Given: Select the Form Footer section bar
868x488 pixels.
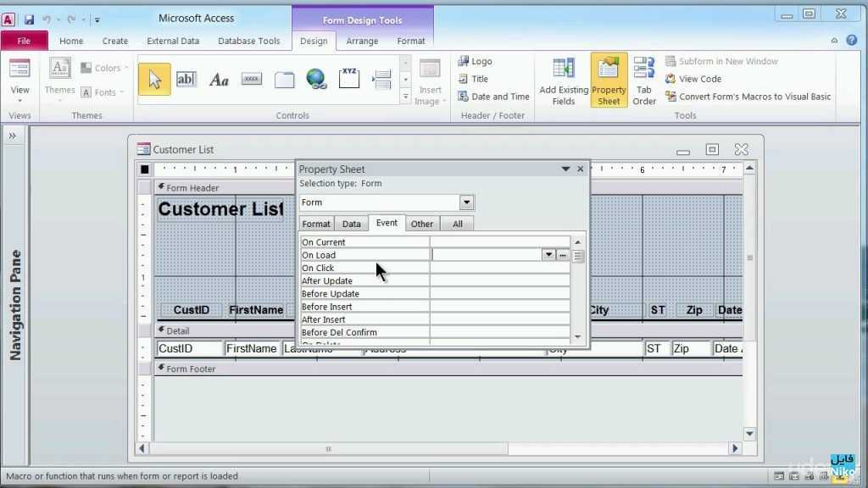Looking at the screenshot, I should coord(448,369).
